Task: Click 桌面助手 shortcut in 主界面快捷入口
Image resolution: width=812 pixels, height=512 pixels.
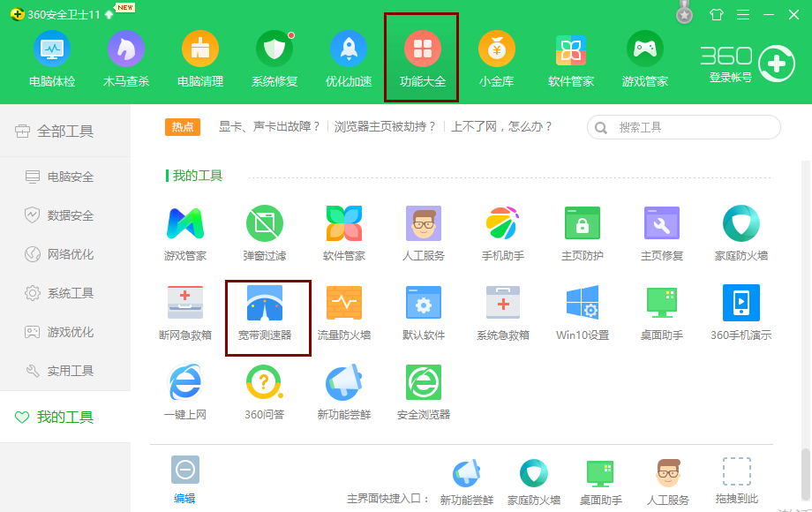Action: pyautogui.click(x=601, y=481)
